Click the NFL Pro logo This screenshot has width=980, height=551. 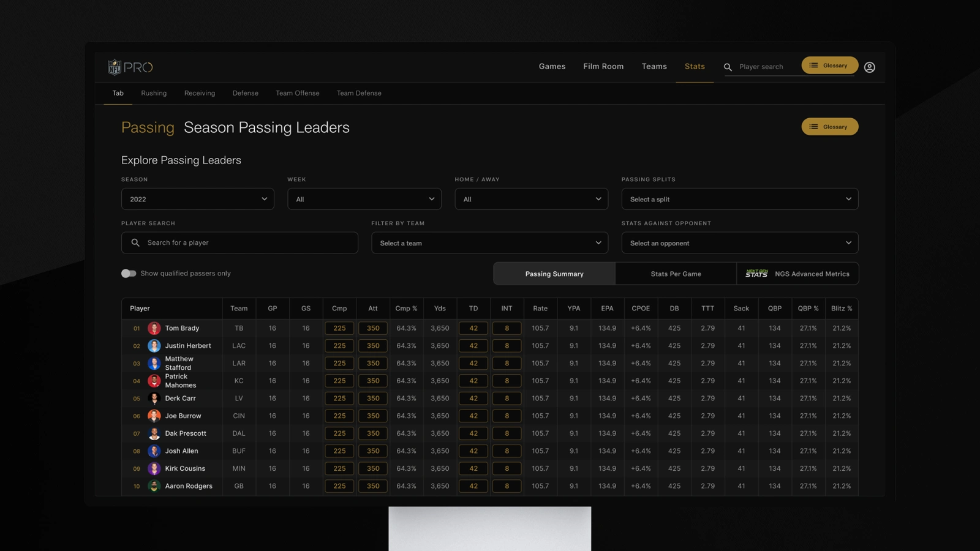click(130, 67)
